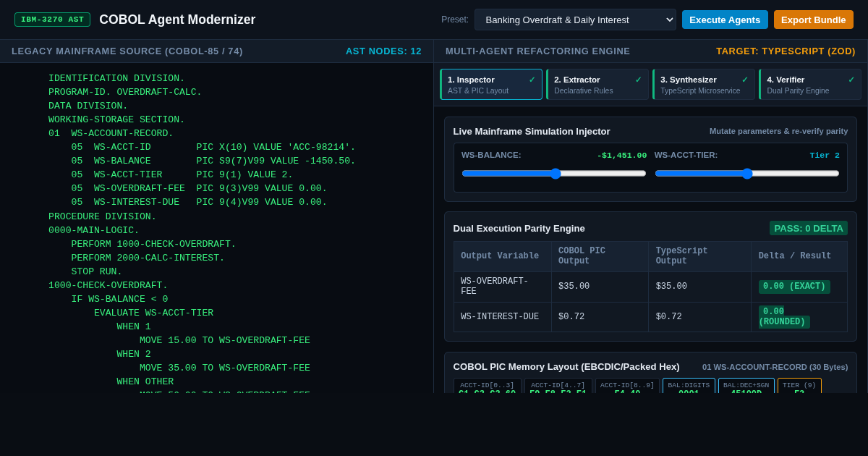This screenshot has height=456, width=868.
Task: Click the WHEN OTHER source line
Action: coord(145,381)
